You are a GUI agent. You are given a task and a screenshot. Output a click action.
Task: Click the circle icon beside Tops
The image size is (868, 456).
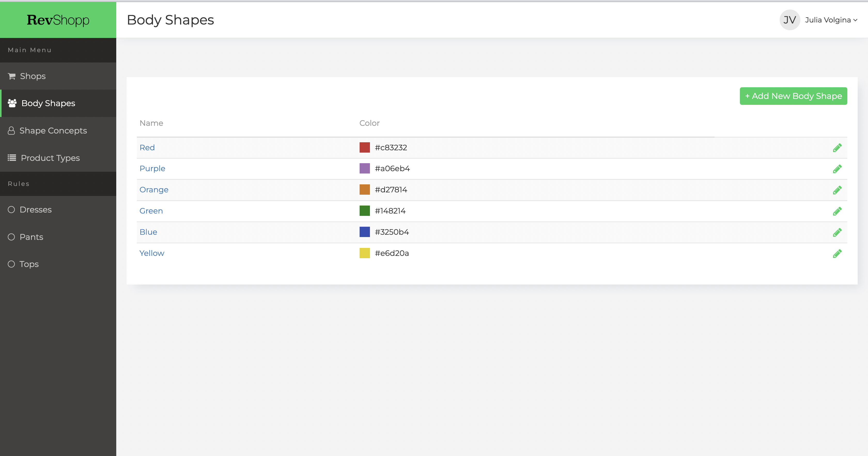(11, 264)
